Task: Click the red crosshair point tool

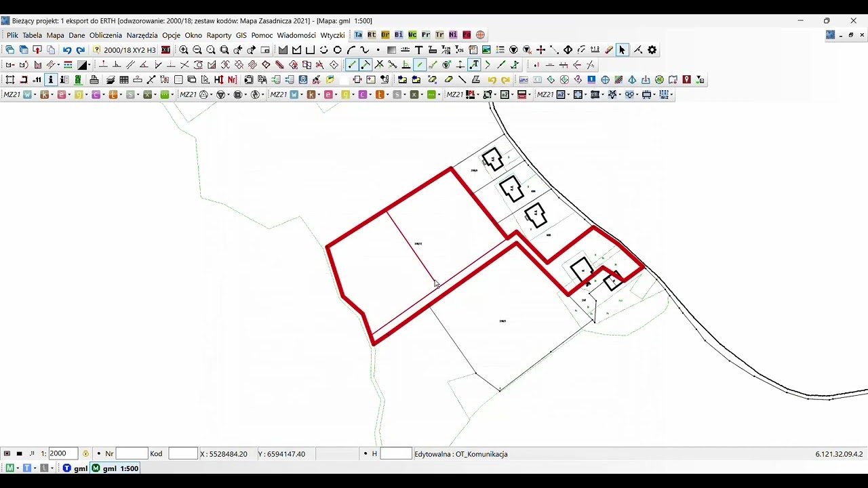Action: coord(540,50)
